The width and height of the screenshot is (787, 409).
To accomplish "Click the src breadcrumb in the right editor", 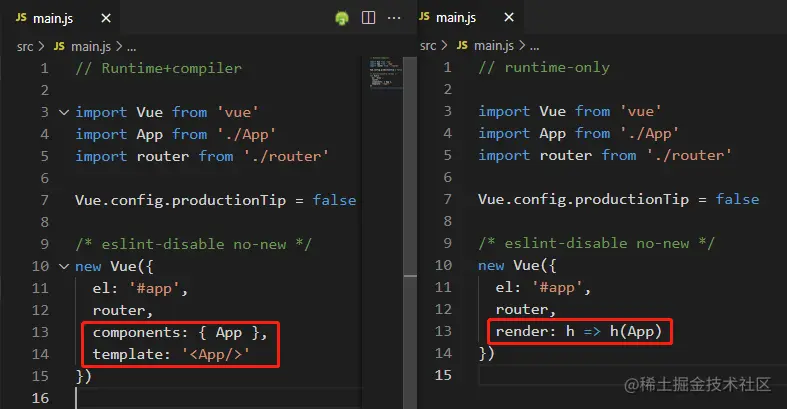I will pyautogui.click(x=428, y=46).
